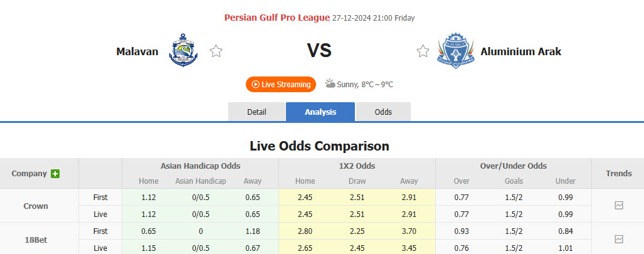Start the Live Streaming button

point(281,84)
